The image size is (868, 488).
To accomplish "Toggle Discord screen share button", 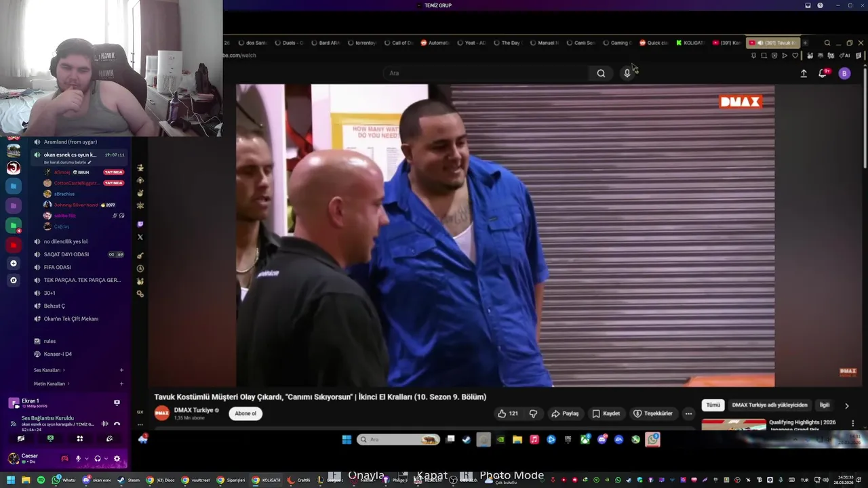I will click(x=50, y=439).
